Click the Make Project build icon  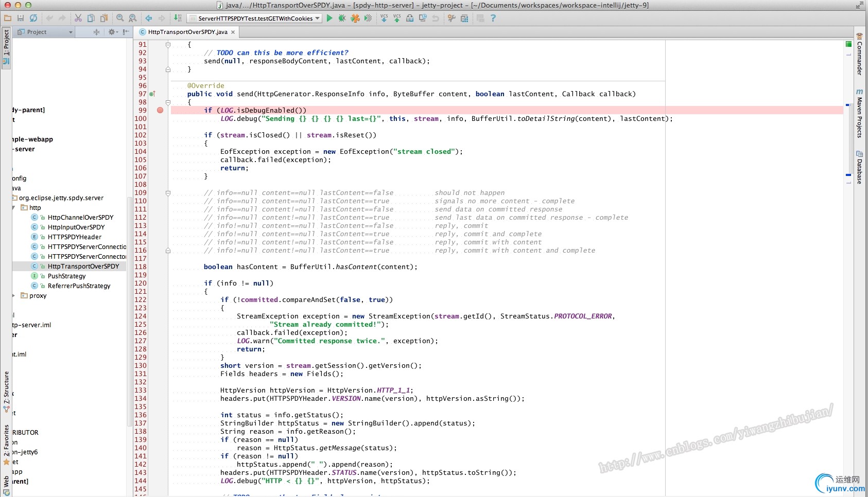(x=178, y=18)
